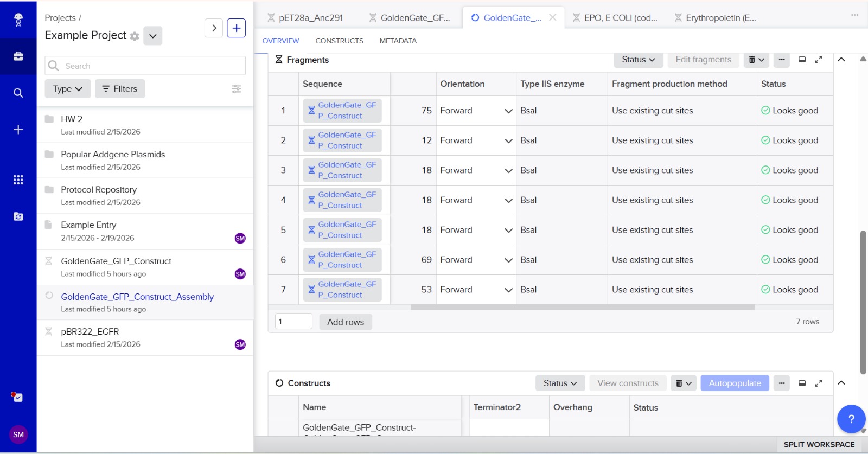
Task: Open the filter sliders options icon
Action: [x=237, y=89]
